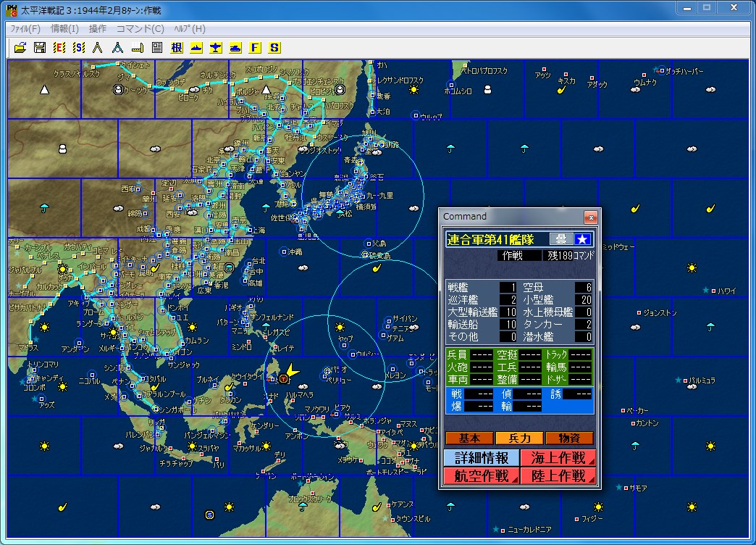Select the 沖縄 base circle

pos(284,251)
